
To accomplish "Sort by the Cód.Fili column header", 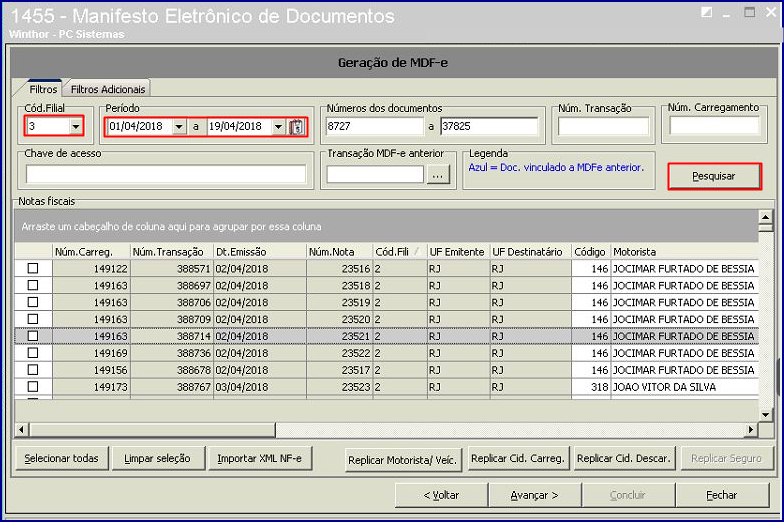I will point(400,252).
